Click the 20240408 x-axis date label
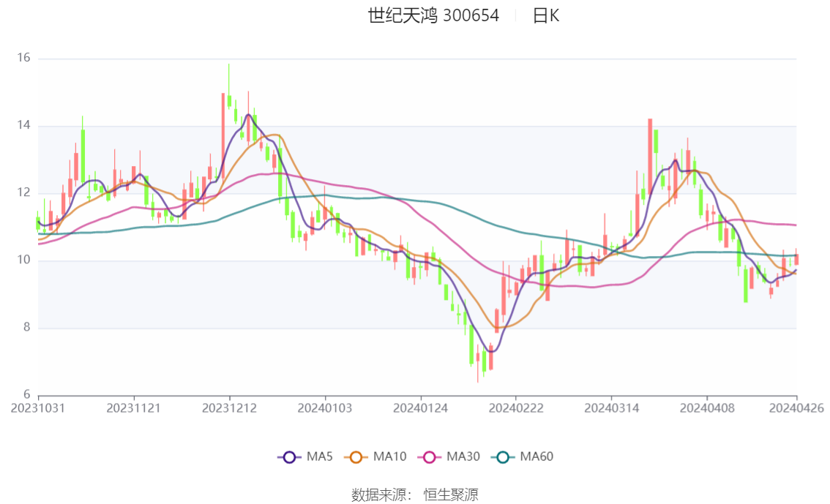 click(707, 408)
